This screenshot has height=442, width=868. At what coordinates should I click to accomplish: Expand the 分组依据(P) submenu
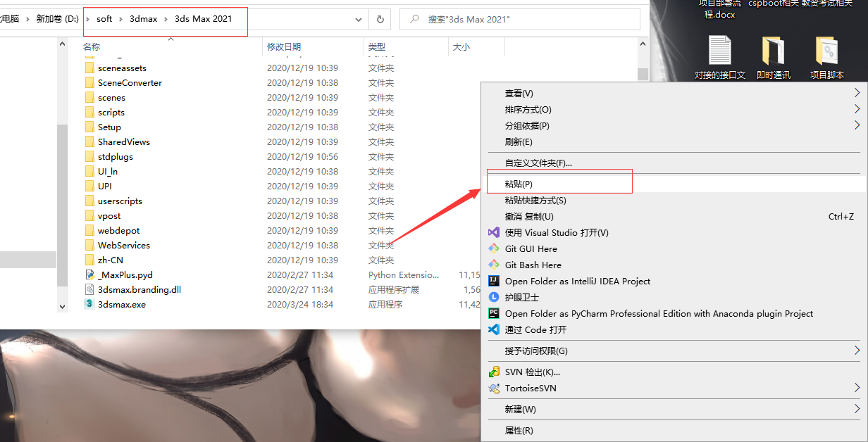click(x=857, y=125)
